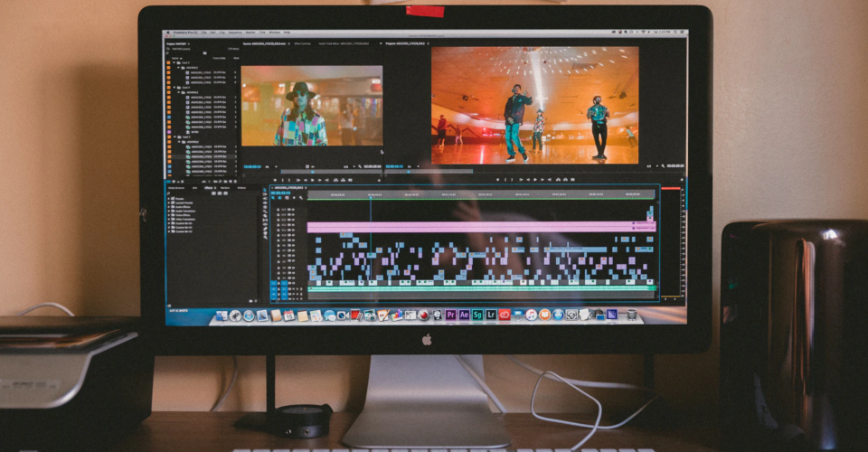
Task: Create a new bin in the Project panel
Action: click(225, 182)
